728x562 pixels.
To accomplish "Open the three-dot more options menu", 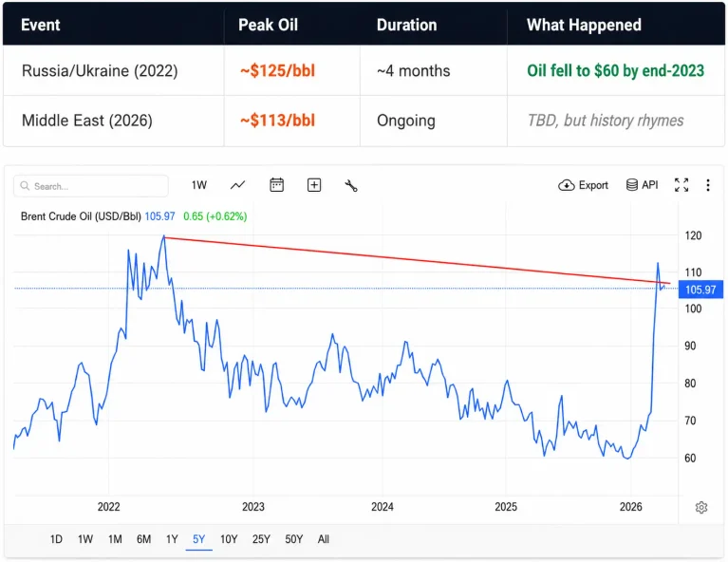I will tap(708, 185).
